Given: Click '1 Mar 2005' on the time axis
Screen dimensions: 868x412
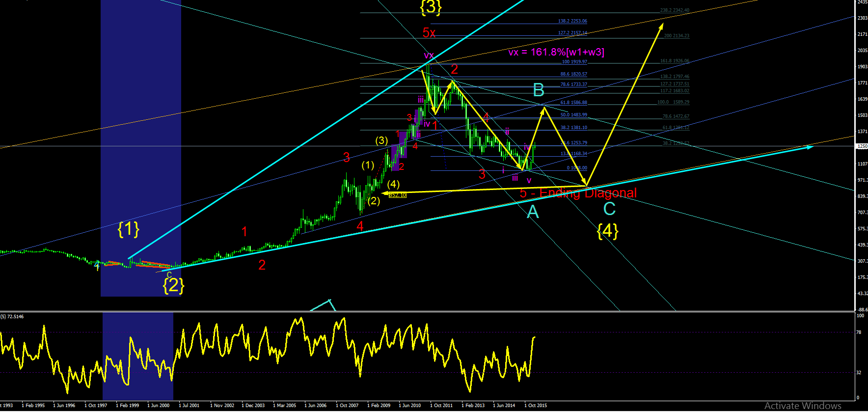Looking at the screenshot, I should pos(285,406).
